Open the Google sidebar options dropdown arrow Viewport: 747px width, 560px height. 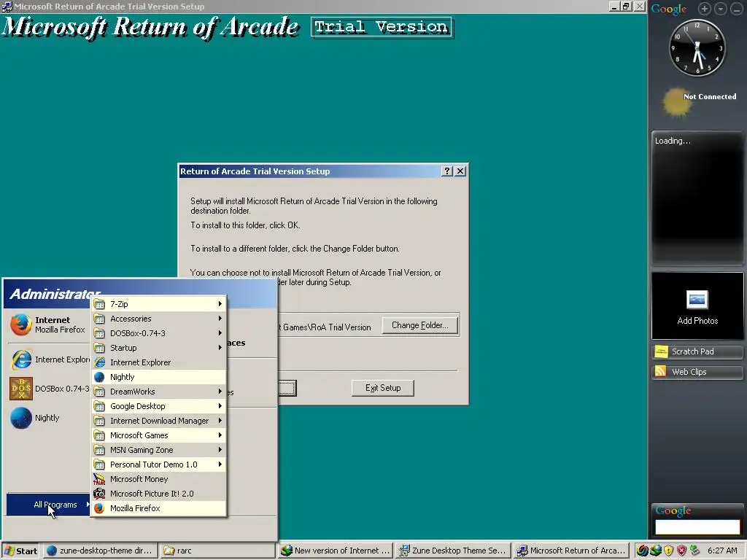tap(720, 9)
